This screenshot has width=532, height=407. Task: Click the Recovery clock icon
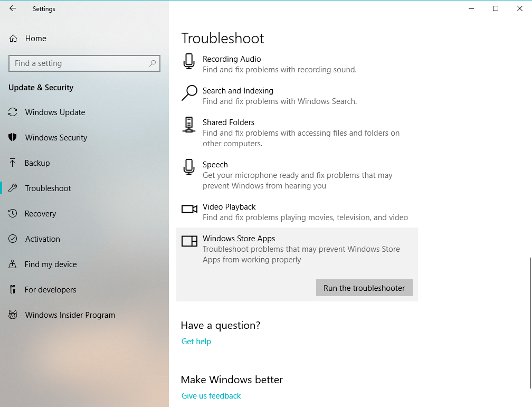coord(13,213)
